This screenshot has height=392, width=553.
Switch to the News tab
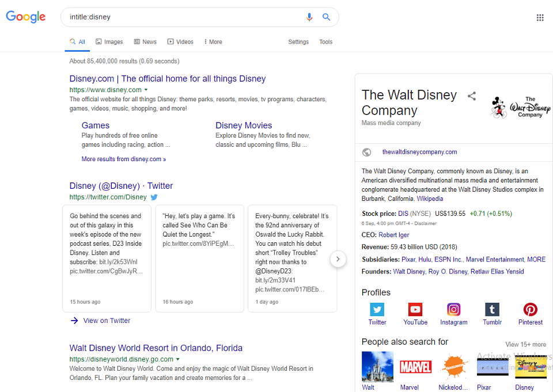[145, 41]
